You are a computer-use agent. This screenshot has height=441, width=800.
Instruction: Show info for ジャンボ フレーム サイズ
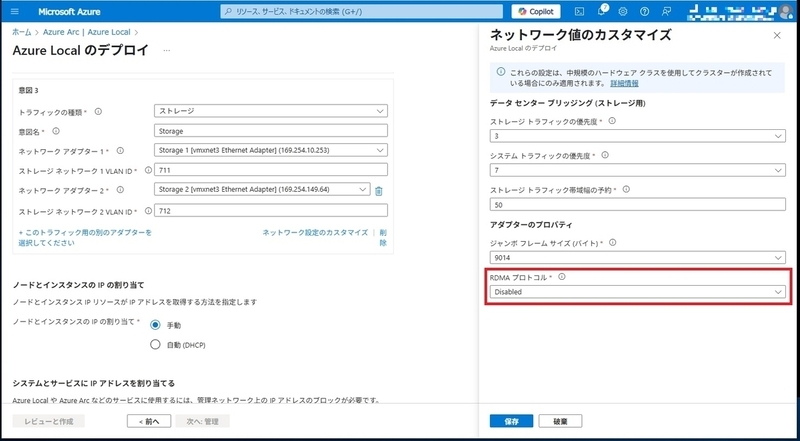[x=612, y=243]
